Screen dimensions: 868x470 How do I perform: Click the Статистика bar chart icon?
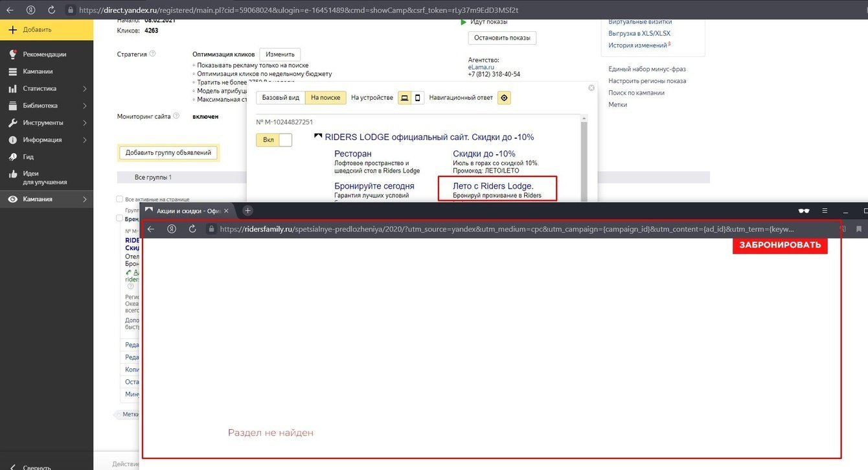tap(12, 89)
